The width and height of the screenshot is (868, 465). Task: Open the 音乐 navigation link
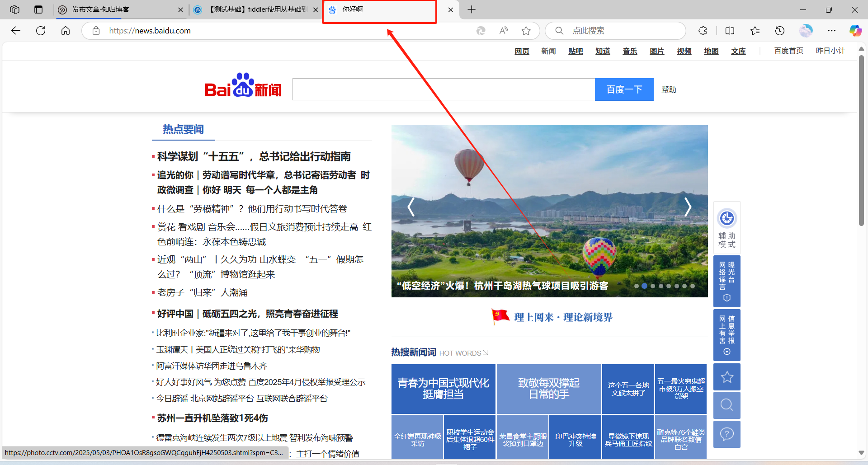630,51
